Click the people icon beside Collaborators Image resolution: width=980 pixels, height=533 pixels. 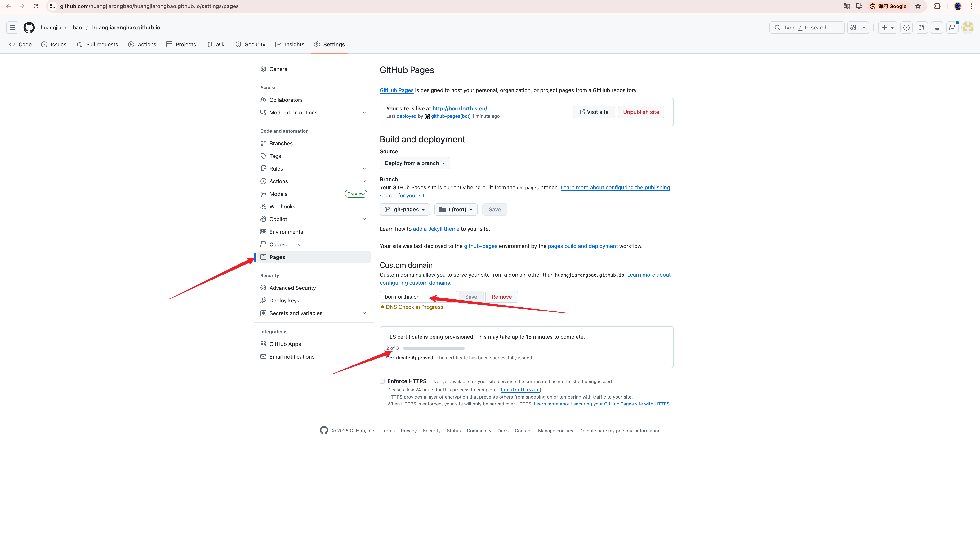click(263, 100)
